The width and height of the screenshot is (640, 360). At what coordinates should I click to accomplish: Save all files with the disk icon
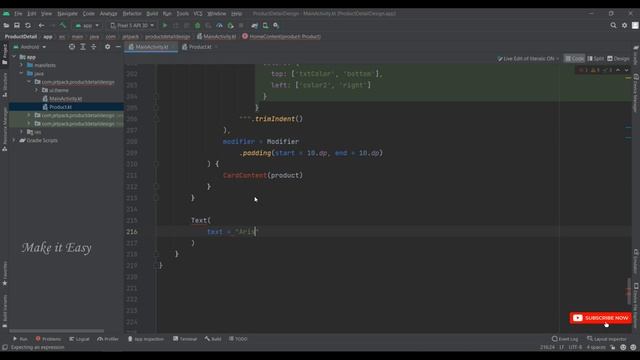point(17,25)
